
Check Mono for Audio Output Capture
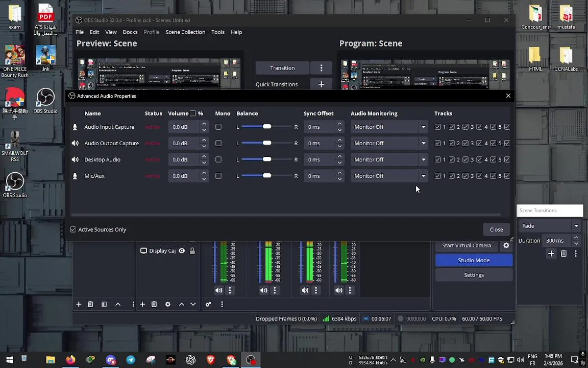[218, 143]
